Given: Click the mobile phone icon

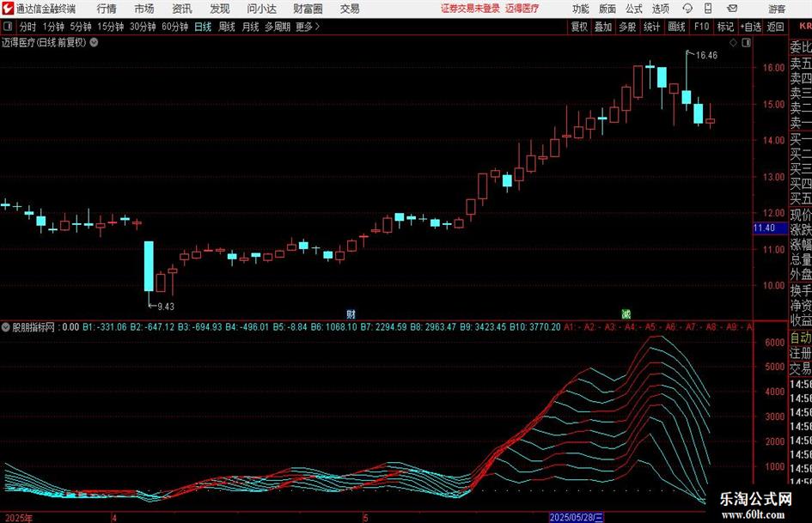Looking at the screenshot, I should (708, 9).
